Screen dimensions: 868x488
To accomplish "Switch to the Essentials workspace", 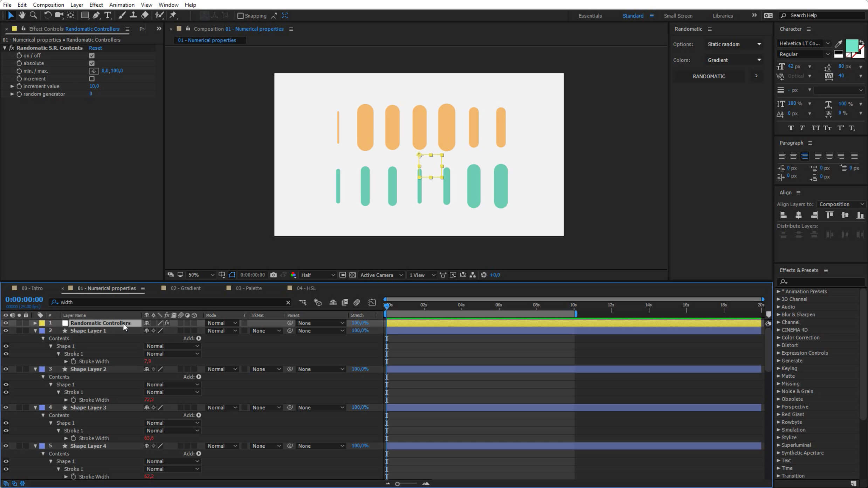I will click(x=590, y=16).
